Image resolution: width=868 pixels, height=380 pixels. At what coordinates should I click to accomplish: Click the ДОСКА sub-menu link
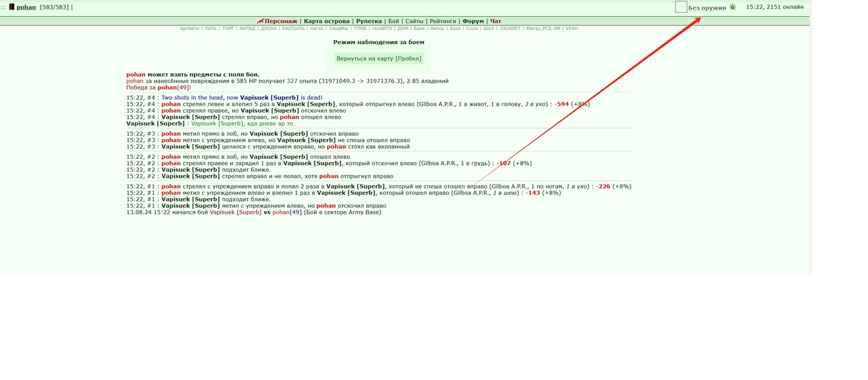pos(269,28)
